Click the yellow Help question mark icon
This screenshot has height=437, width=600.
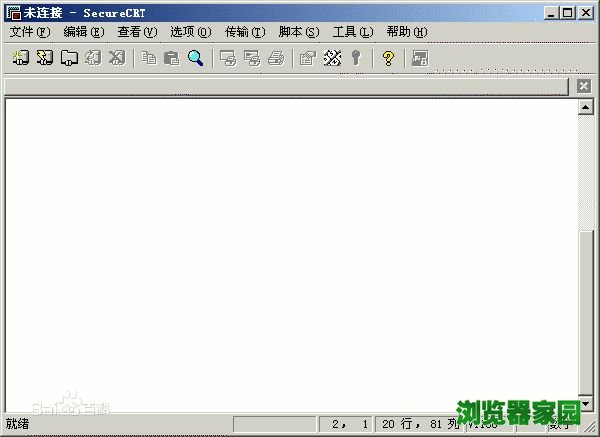point(388,58)
